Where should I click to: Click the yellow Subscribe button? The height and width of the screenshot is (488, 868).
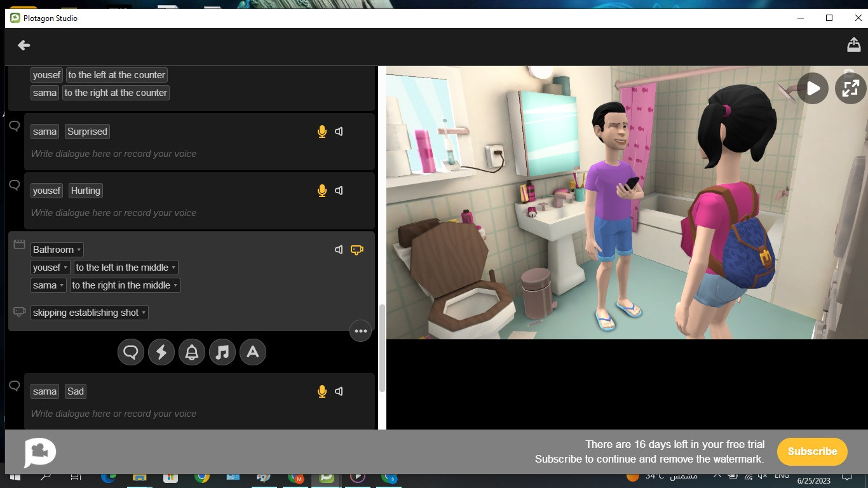pyautogui.click(x=812, y=452)
